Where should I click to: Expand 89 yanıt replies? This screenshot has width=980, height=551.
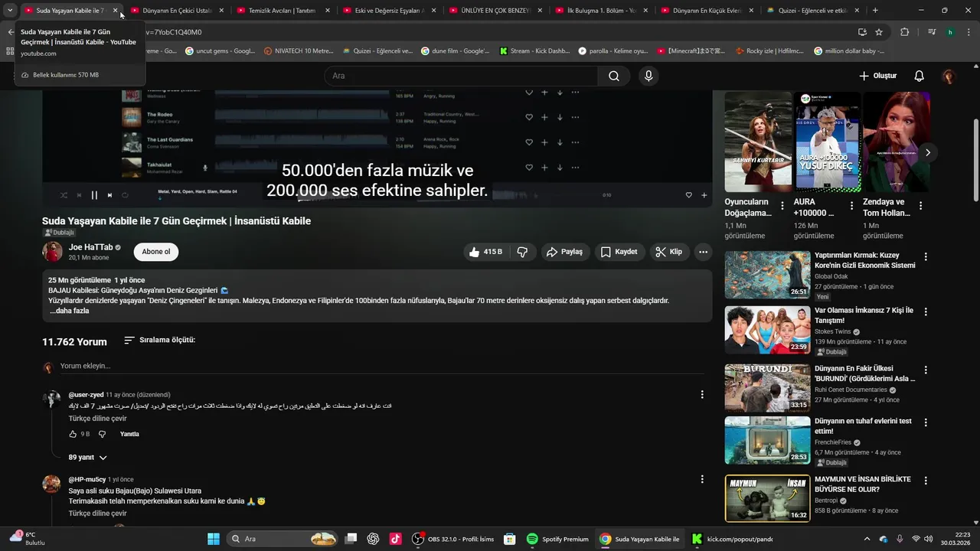click(x=87, y=457)
